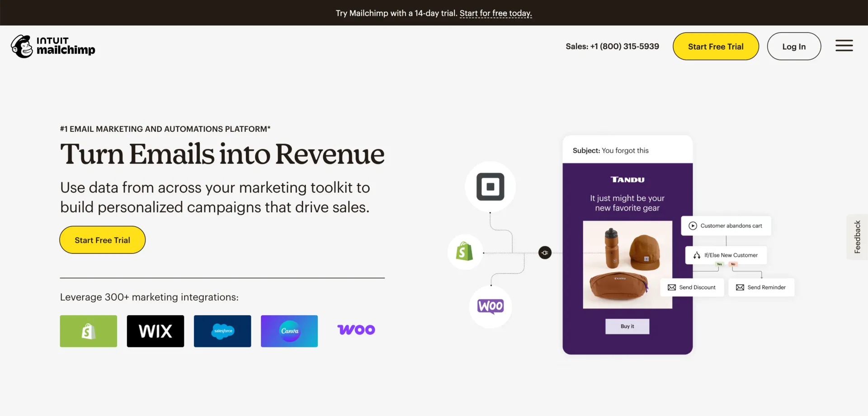This screenshot has width=868, height=416.
Task: Select the 'Customer abandons cart' trigger card
Action: coord(726,226)
